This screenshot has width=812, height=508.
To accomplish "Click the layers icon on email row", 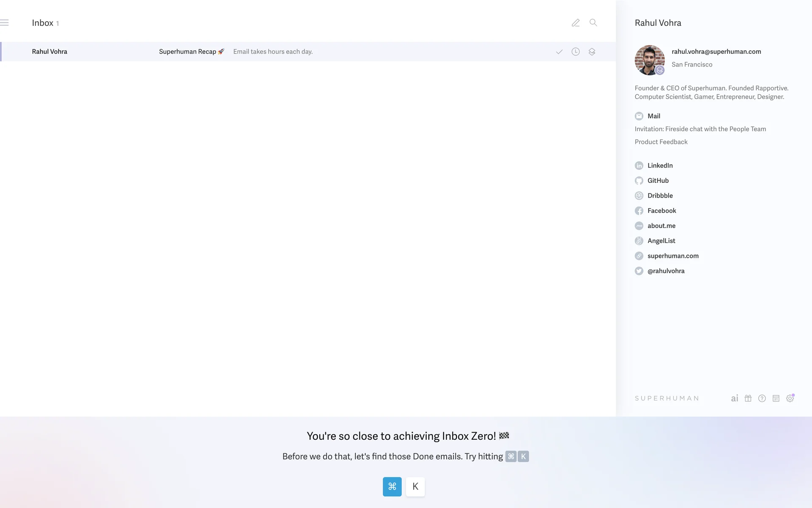I will 592,52.
